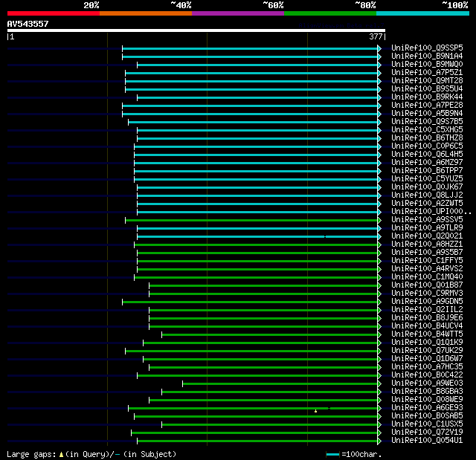Click the UniRef100_Q9SSP5 hit label
476x460 pixels.
tap(427, 48)
